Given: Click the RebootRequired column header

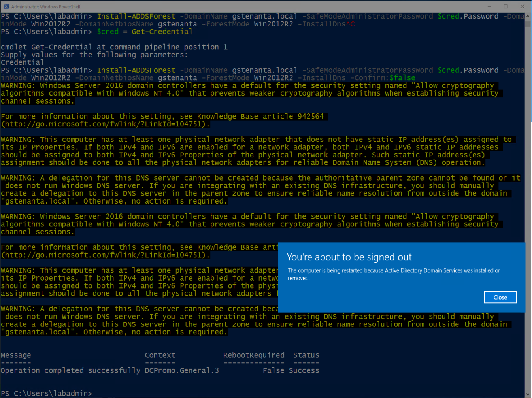Looking at the screenshot, I should (x=253, y=355).
